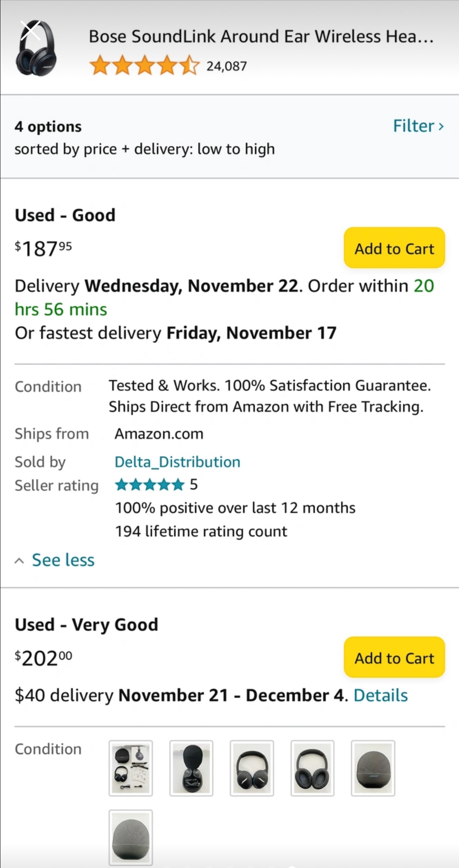
Task: Open seller Delta_Distribution page
Action: (x=177, y=462)
